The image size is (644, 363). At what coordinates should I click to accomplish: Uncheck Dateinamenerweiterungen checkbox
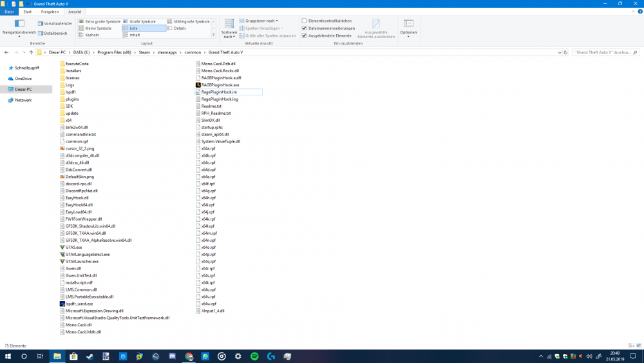click(x=305, y=28)
